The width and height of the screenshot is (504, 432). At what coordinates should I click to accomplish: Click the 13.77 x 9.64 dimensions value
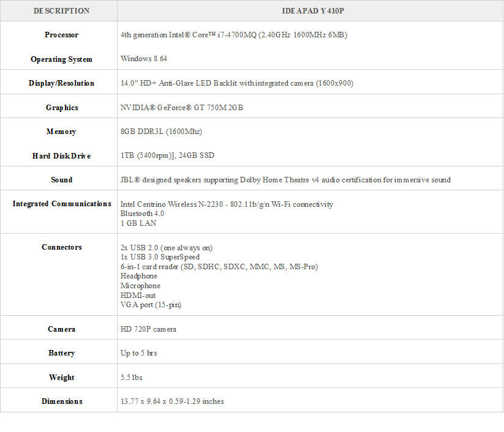pyautogui.click(x=172, y=401)
